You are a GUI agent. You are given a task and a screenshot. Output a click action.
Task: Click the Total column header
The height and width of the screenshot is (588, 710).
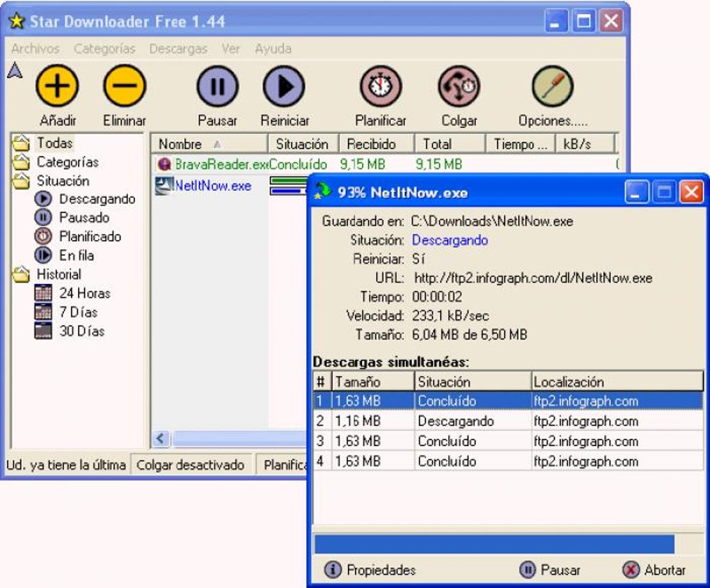coord(450,144)
